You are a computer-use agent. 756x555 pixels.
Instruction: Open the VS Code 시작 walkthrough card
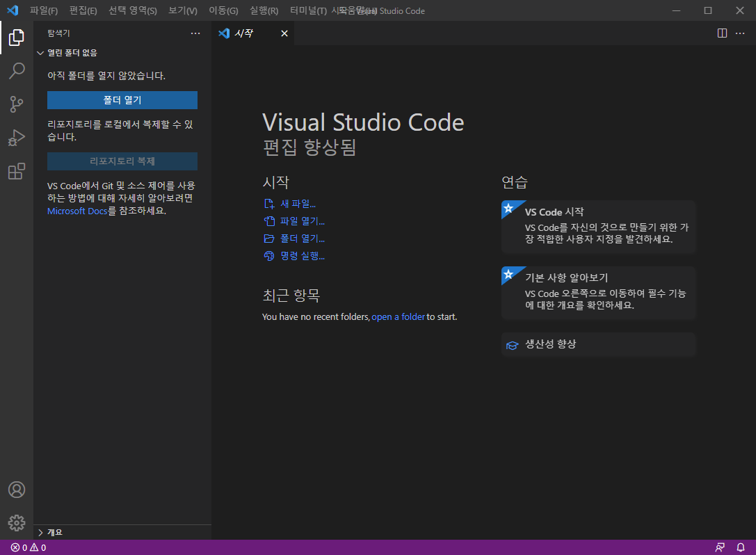599,226
